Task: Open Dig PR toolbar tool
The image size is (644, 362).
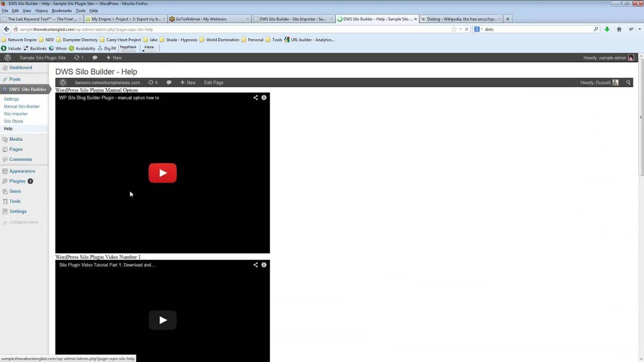Action: tap(107, 48)
